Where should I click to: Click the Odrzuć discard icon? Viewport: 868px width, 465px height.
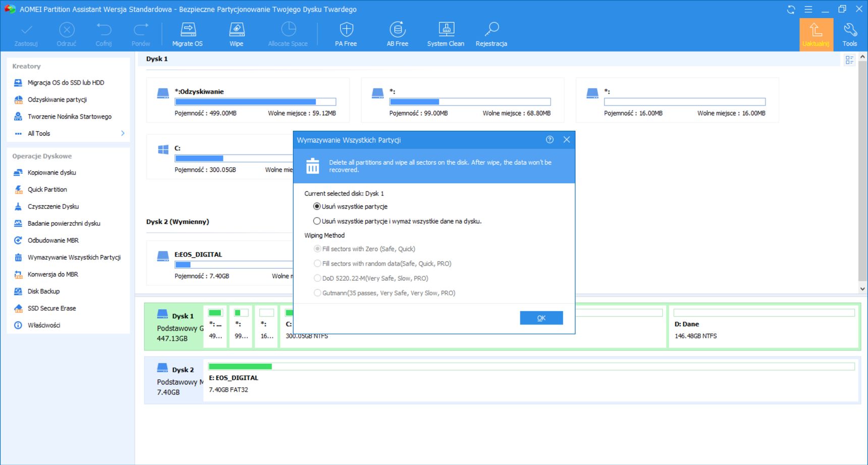[x=67, y=34]
